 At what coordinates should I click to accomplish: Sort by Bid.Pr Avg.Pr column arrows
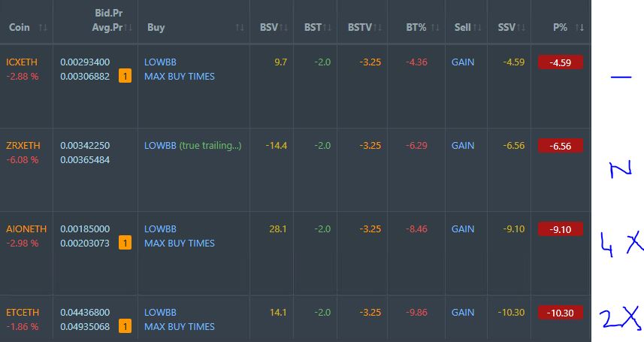pos(128,28)
